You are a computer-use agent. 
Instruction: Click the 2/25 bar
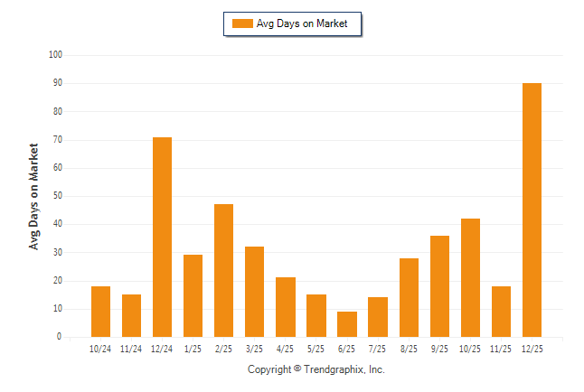(223, 270)
